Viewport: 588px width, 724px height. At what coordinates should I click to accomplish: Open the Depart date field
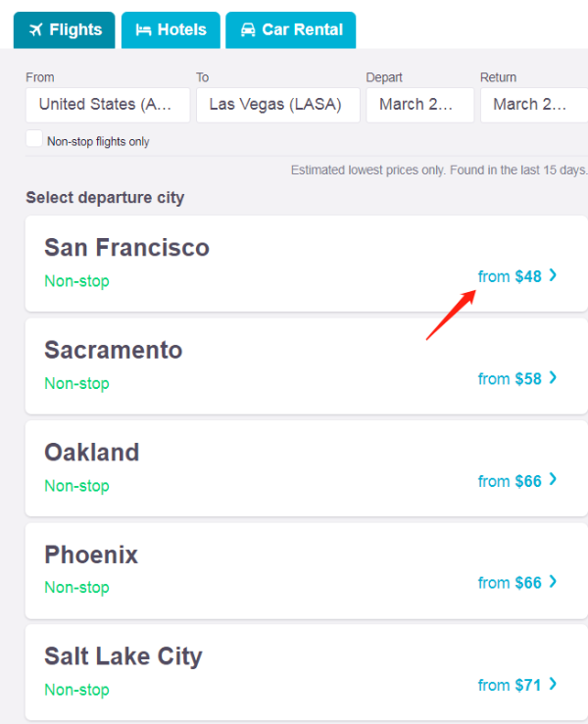[x=419, y=105]
